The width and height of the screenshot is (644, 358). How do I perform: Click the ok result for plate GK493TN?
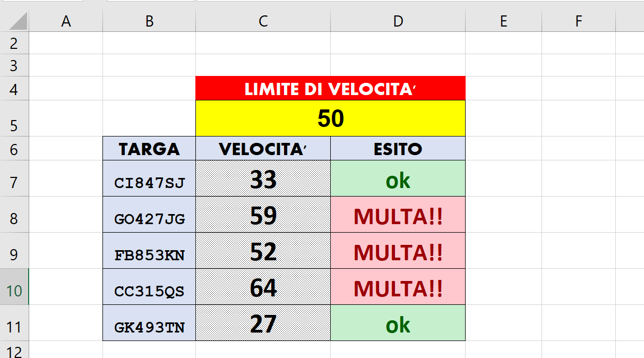pos(398,323)
